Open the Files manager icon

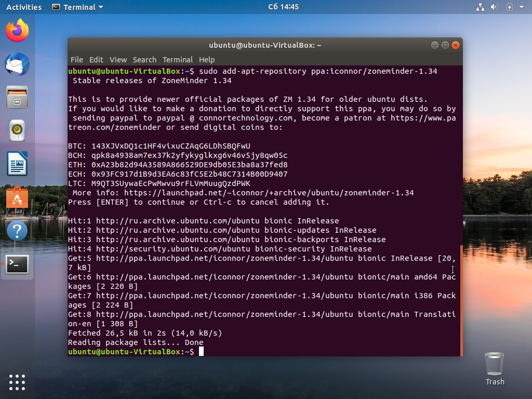coord(17,97)
